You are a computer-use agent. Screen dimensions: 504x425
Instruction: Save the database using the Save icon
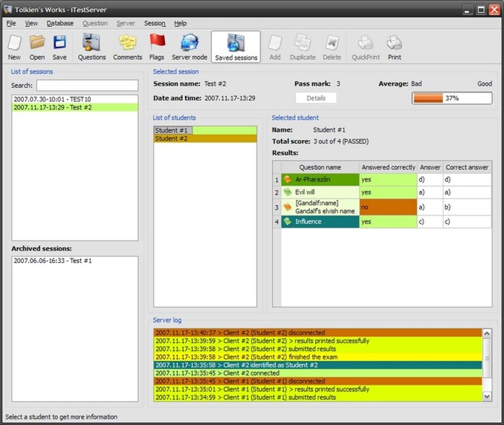(59, 47)
